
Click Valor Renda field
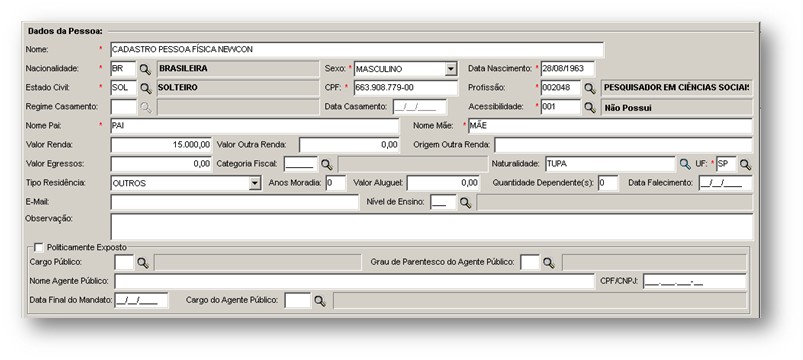(x=161, y=145)
